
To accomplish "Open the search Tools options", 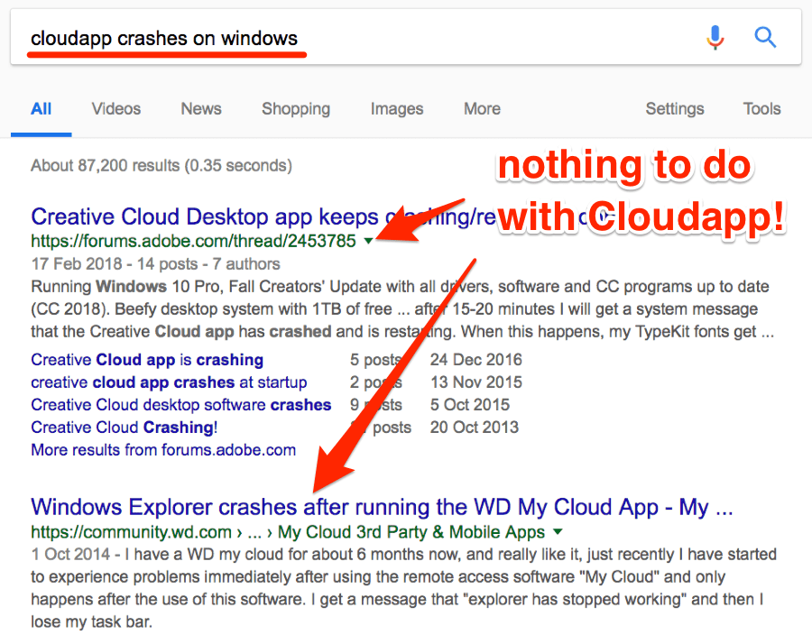I will pos(761,109).
